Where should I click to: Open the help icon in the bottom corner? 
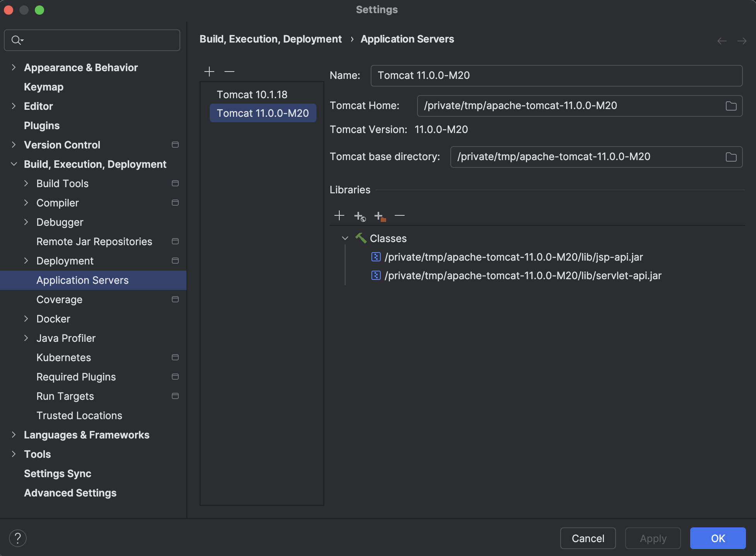pos(17,538)
